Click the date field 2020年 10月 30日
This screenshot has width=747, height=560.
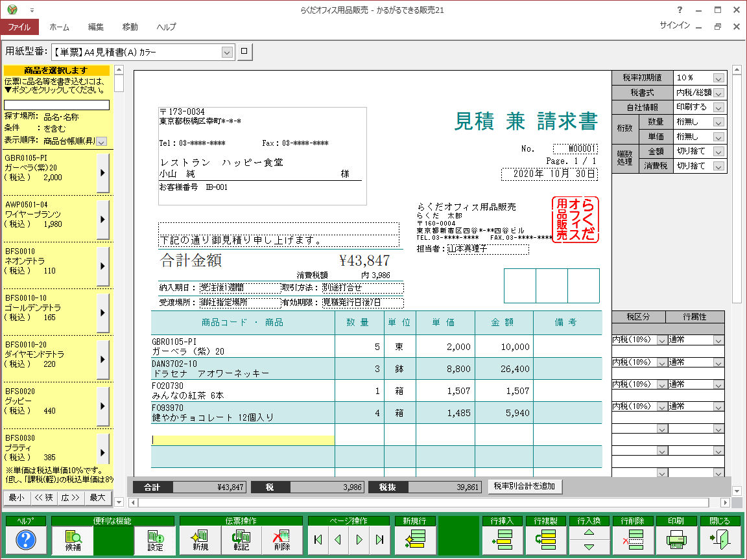coord(549,174)
